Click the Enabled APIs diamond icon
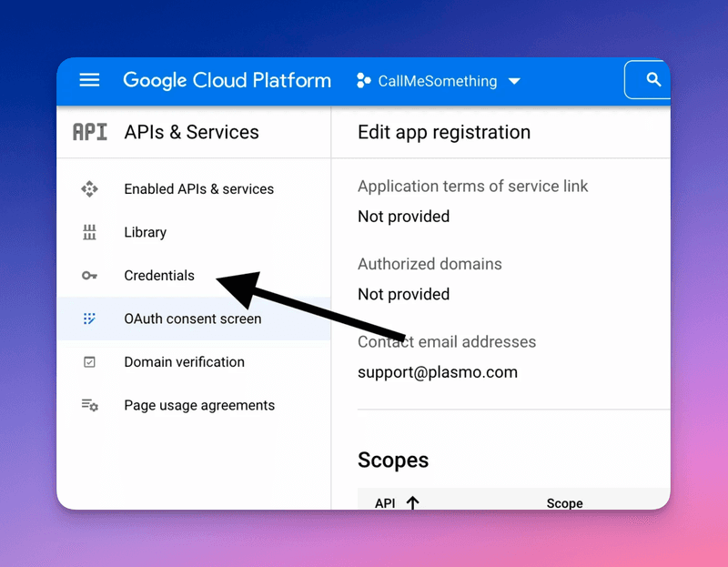Image resolution: width=728 pixels, height=567 pixels. (89, 189)
